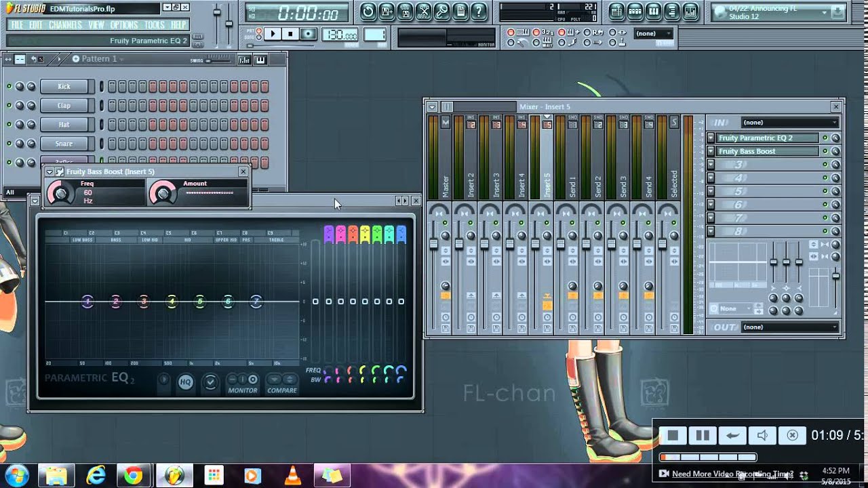This screenshot has height=488, width=868.
Task: Click pause in the screen recorder overlay
Action: [703, 435]
